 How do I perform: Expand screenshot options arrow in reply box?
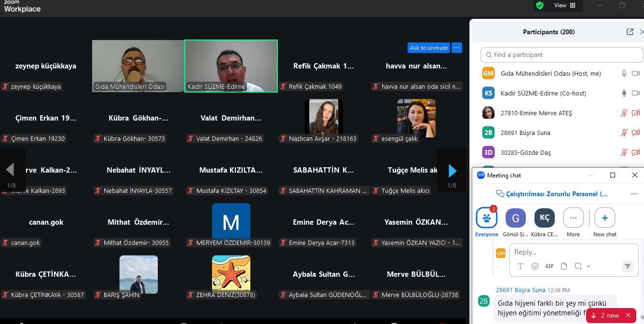click(x=589, y=266)
